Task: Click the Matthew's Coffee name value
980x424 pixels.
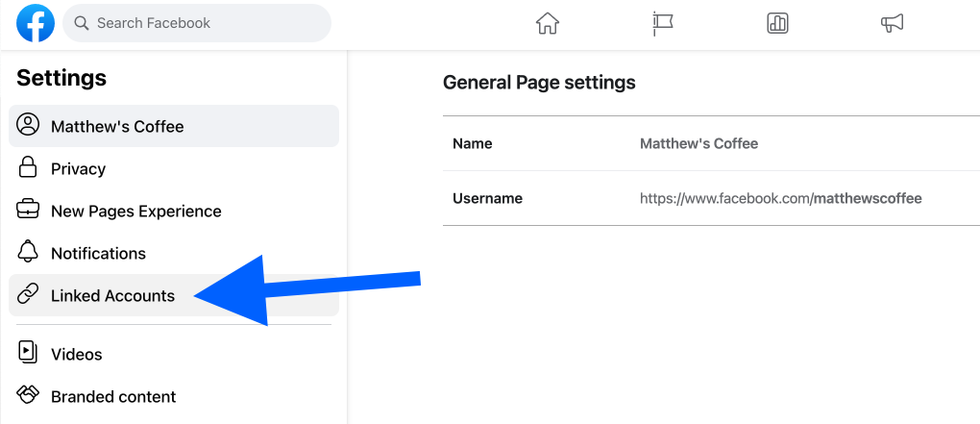Action: pos(698,144)
